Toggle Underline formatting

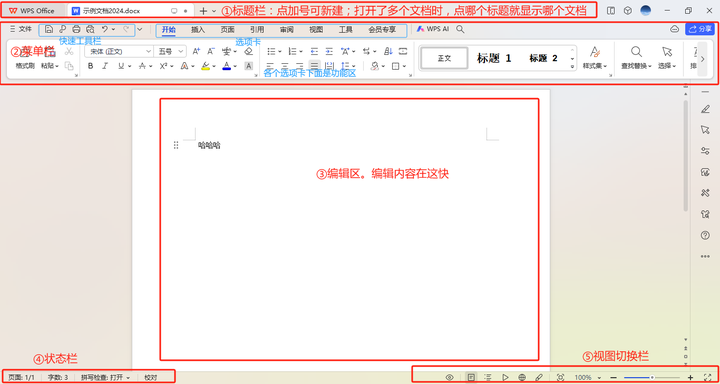click(121, 66)
